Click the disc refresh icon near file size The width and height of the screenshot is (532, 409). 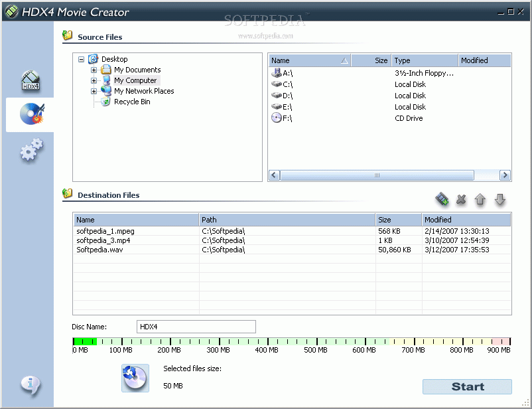[135, 378]
